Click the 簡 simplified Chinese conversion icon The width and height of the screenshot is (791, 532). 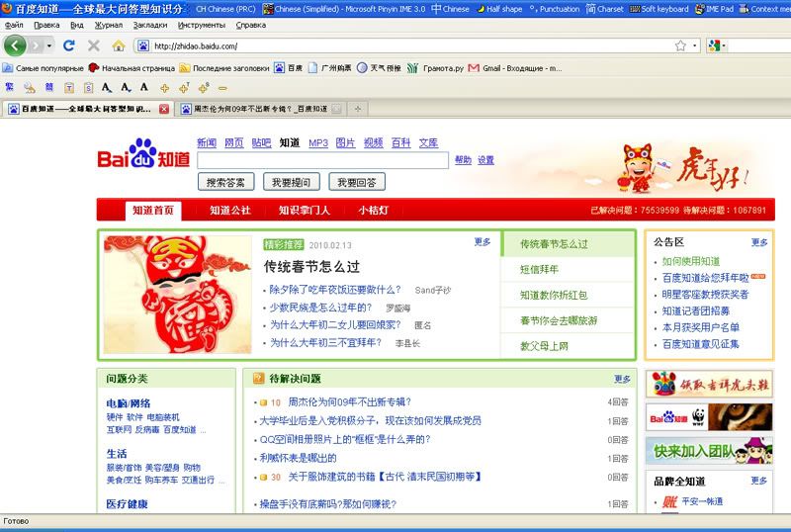point(48,87)
